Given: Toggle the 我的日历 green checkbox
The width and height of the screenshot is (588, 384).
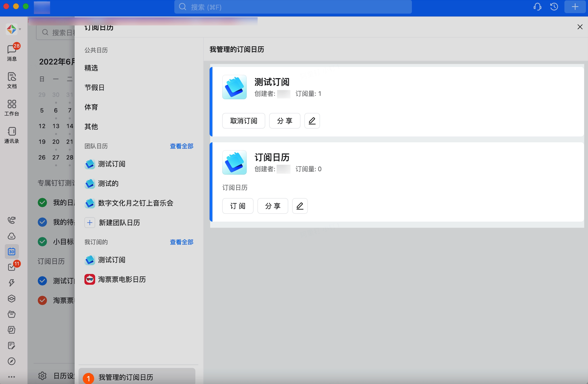Looking at the screenshot, I should [42, 203].
